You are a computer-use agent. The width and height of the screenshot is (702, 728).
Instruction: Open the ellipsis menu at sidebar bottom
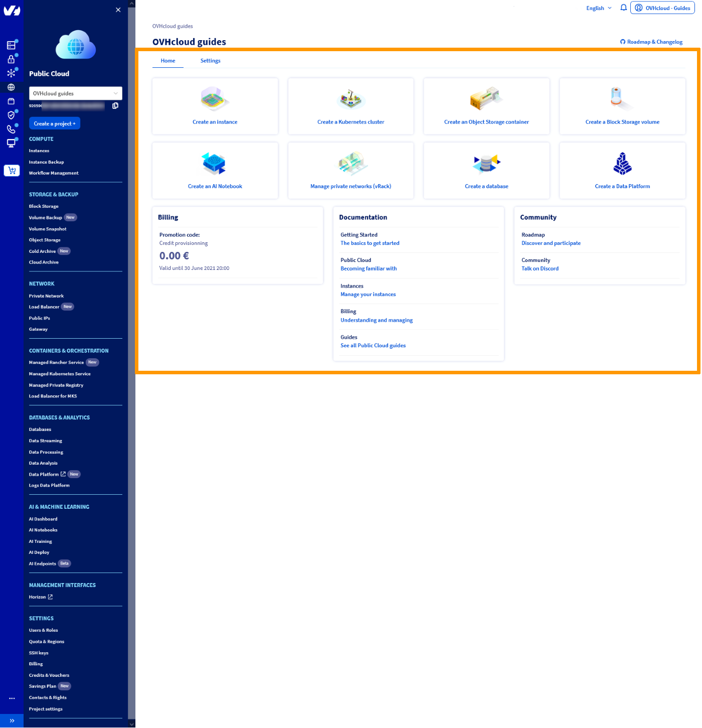tap(12, 698)
